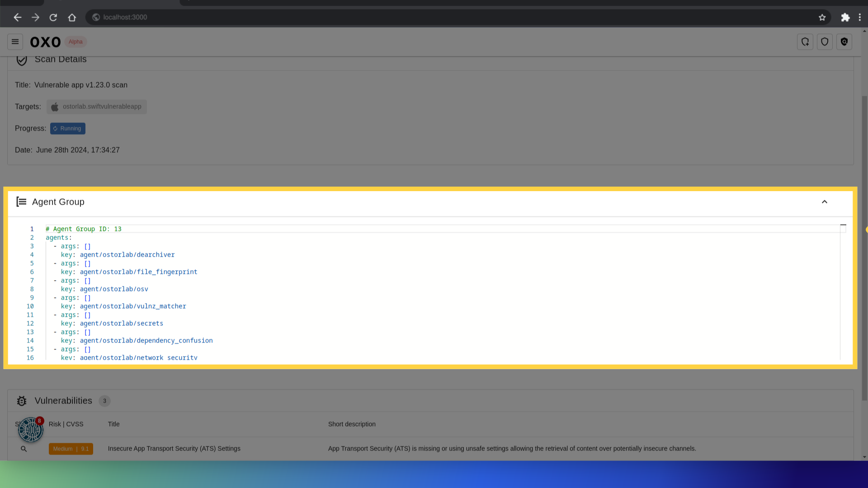Click the Alpha badge
The image size is (868, 488).
tap(75, 42)
